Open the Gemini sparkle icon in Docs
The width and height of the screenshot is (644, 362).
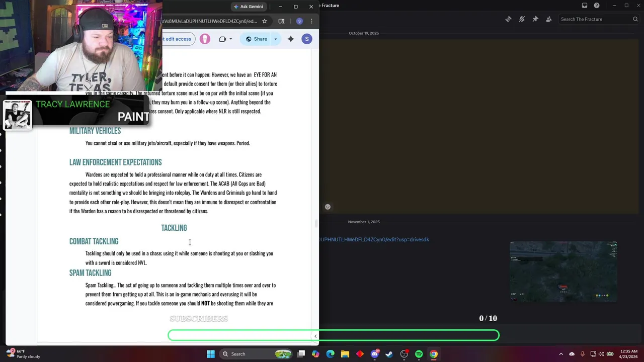tap(291, 39)
